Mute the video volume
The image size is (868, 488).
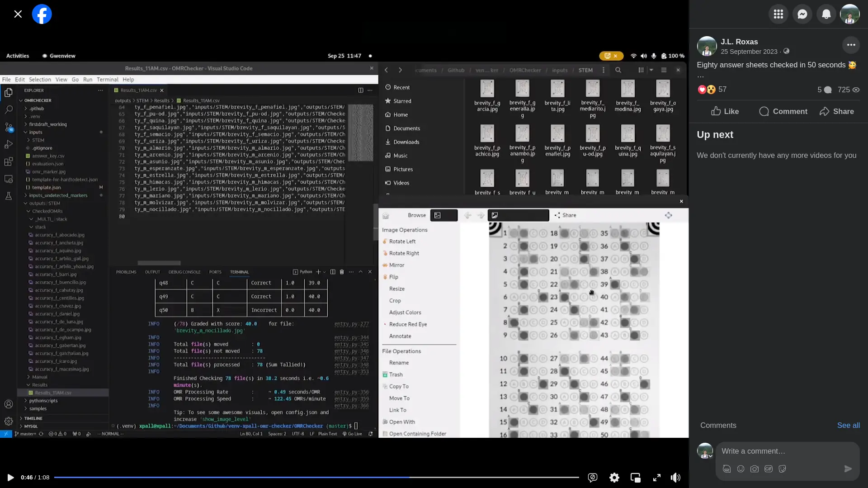[x=675, y=478]
